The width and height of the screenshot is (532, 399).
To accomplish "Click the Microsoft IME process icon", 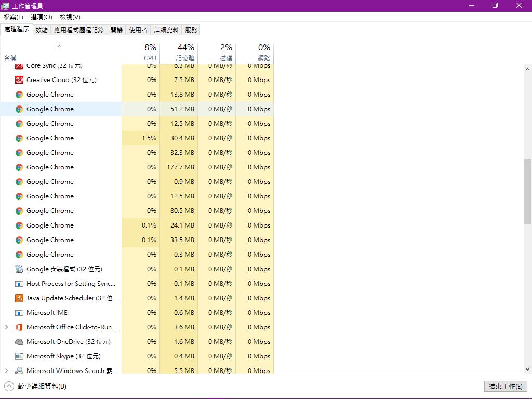I will [19, 313].
